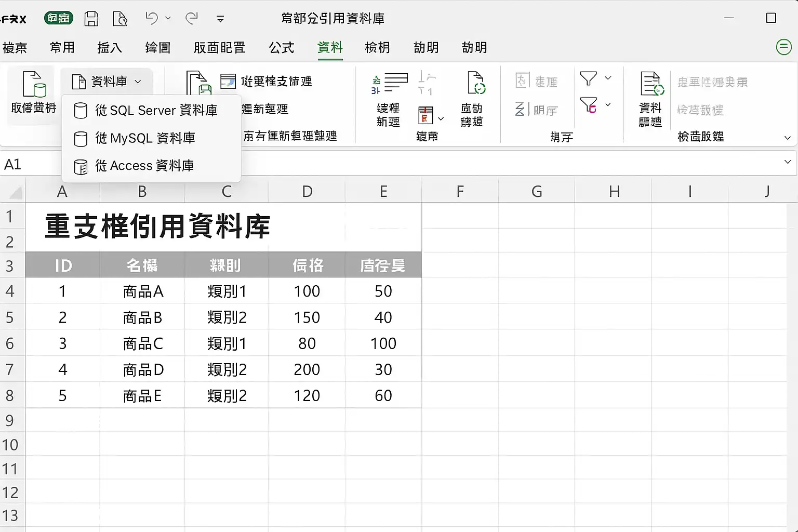Click the redo arrow icon

tap(192, 18)
